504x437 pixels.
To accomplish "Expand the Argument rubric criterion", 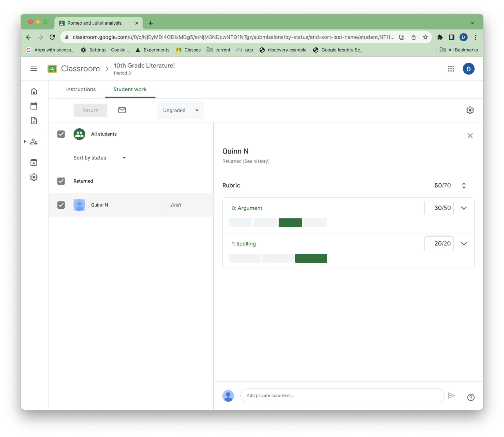I will (x=464, y=208).
